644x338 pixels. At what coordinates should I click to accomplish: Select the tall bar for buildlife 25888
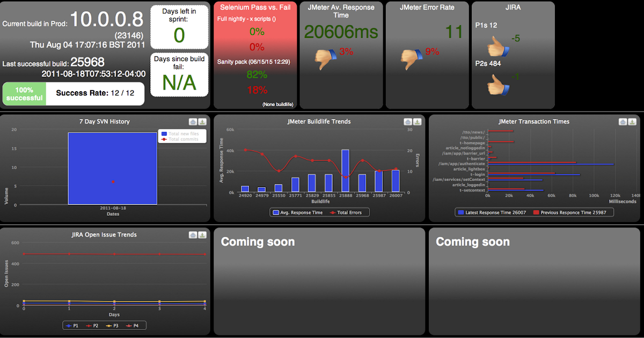[x=346, y=172]
